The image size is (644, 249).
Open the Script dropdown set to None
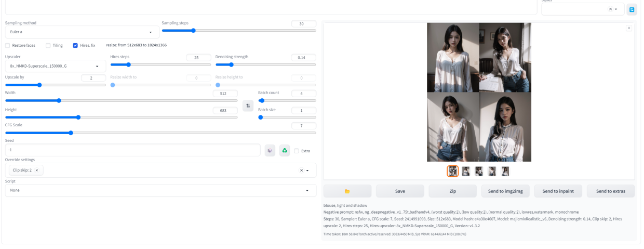pos(160,190)
